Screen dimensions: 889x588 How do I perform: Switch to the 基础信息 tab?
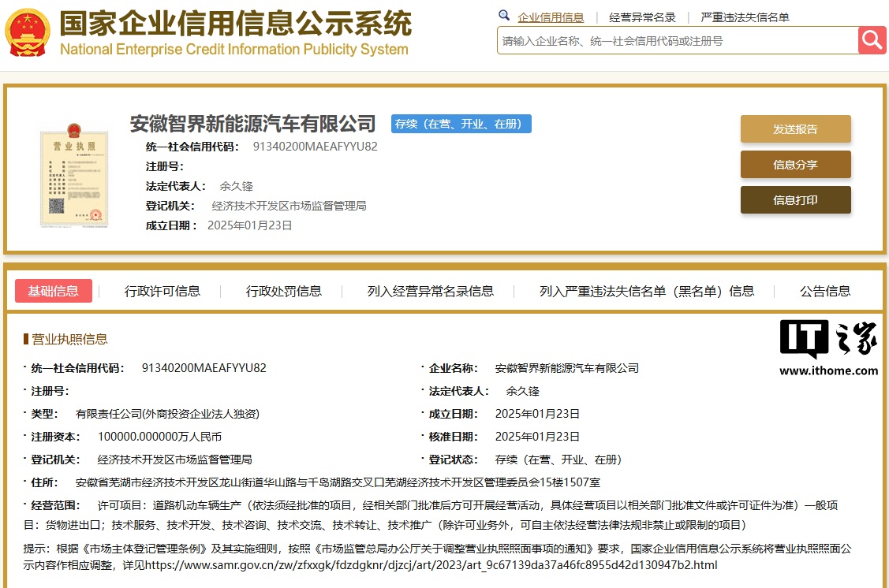tap(54, 291)
